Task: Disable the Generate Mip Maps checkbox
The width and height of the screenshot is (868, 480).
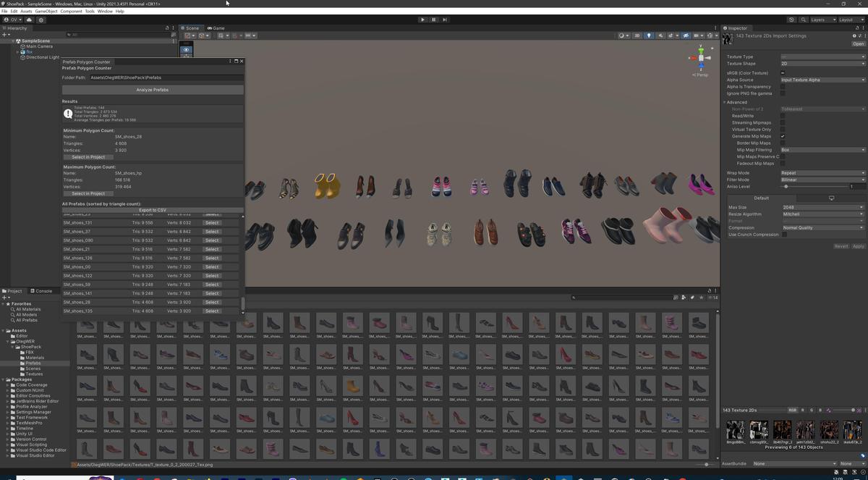Action: 783,136
